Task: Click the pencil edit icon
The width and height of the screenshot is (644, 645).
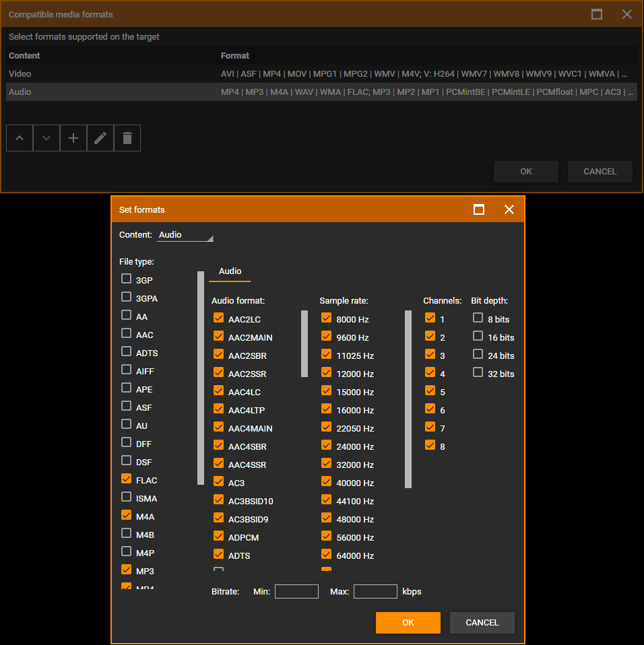Action: 100,138
